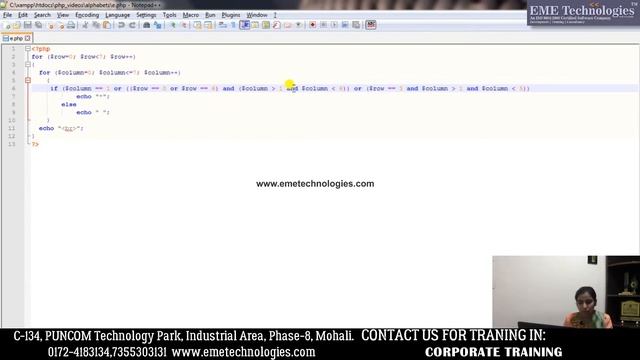Open the Encoding menu
This screenshot has width=640, height=360.
[x=87, y=15]
